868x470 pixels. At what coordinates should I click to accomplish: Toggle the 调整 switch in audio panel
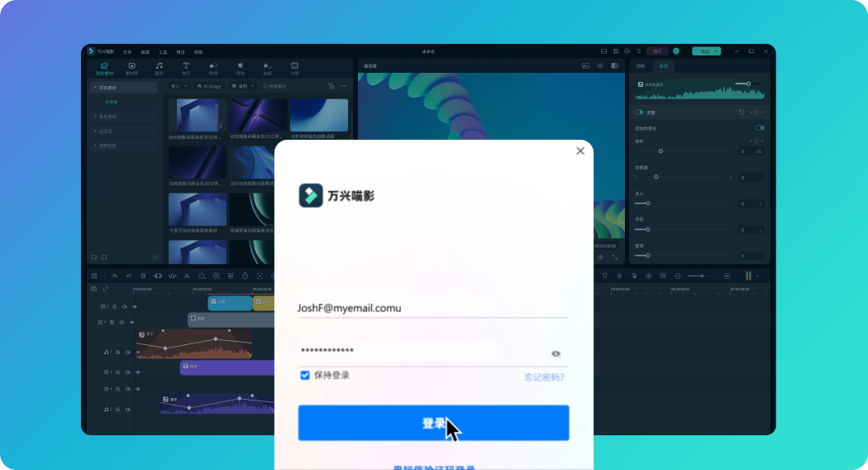(639, 112)
